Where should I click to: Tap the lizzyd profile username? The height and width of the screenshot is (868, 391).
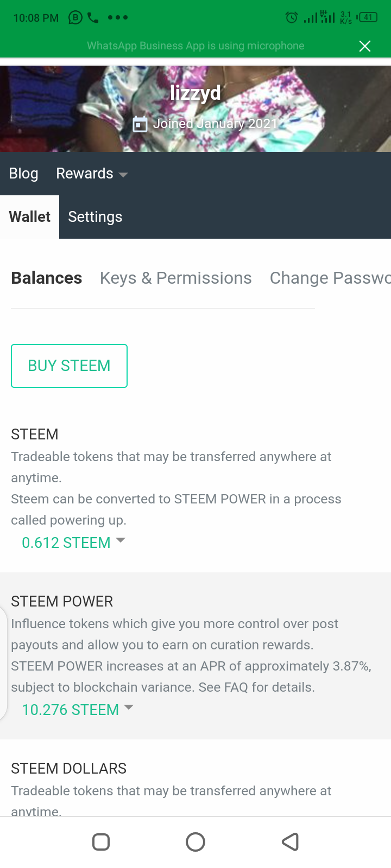[x=195, y=93]
